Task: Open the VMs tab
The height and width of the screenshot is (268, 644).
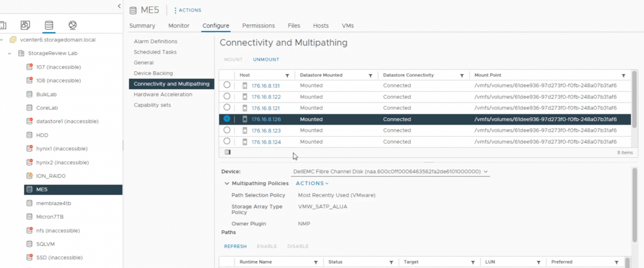Action: coord(348,26)
